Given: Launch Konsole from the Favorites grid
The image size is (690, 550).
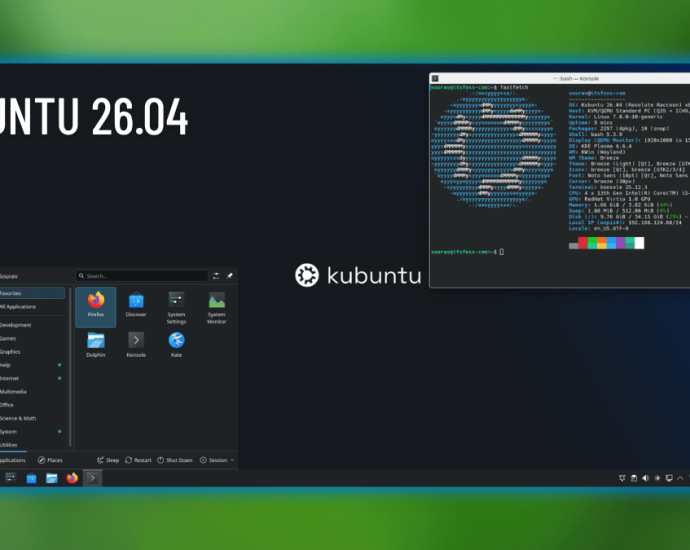Looking at the screenshot, I should point(136,345).
